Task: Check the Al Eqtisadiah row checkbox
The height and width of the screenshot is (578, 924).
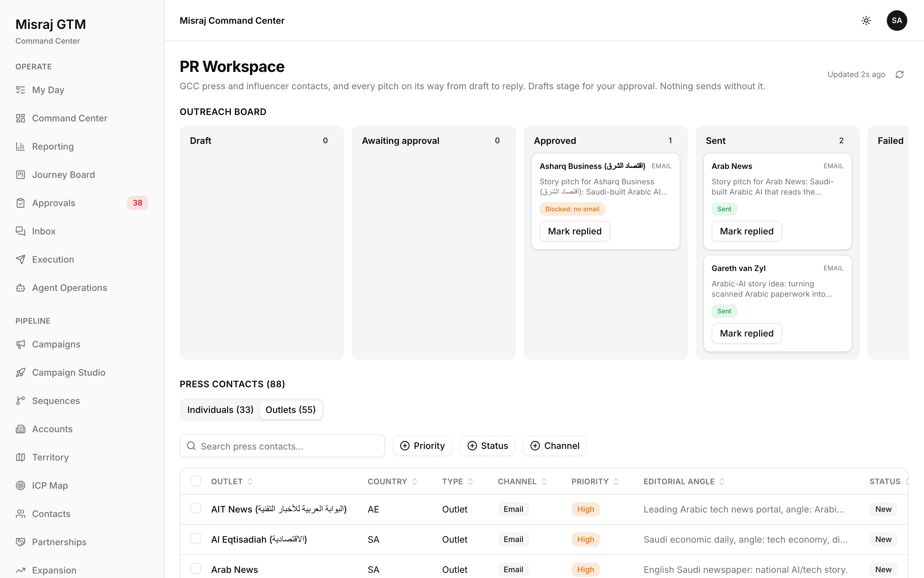Action: 195,539
